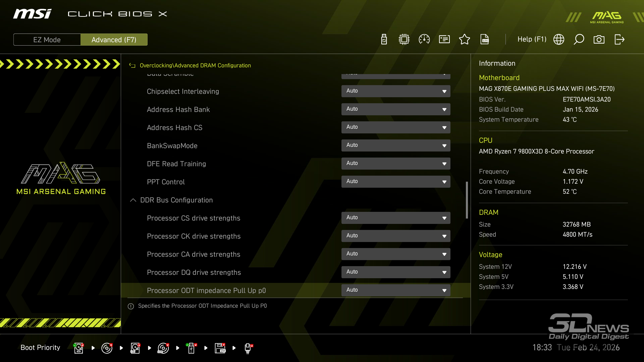Screen dimensions: 644x362
Task: Click the exit door icon
Action: point(619,40)
